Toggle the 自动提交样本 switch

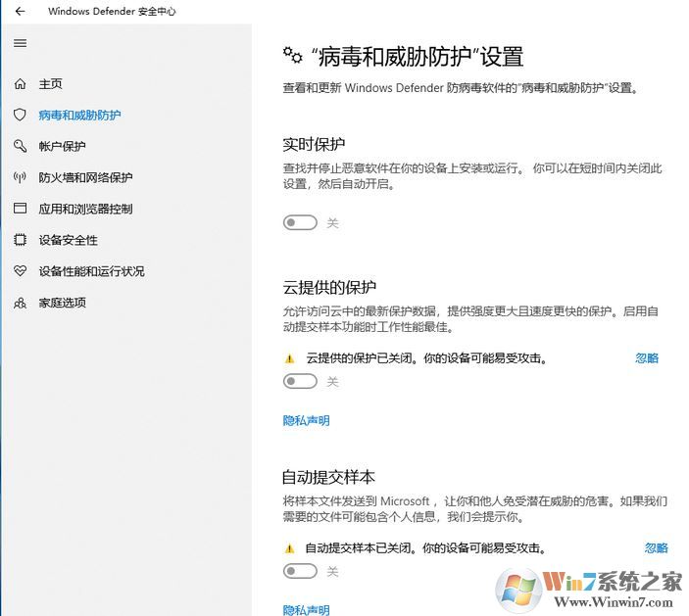pos(300,571)
